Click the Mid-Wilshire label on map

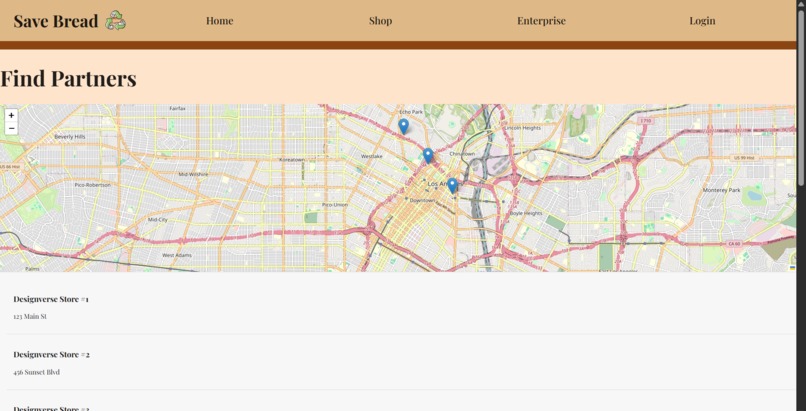[x=193, y=174]
